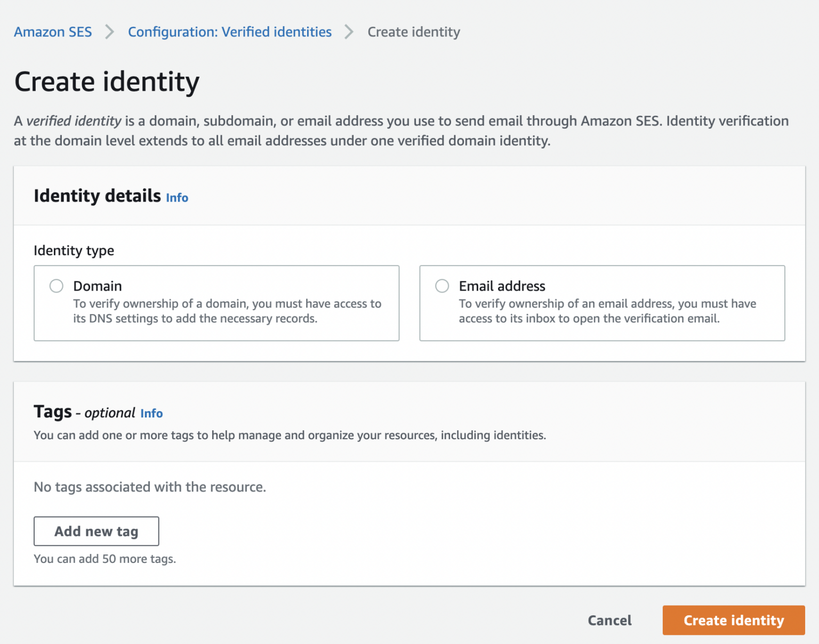The image size is (819, 644).
Task: Click the Domain option card
Action: [216, 303]
